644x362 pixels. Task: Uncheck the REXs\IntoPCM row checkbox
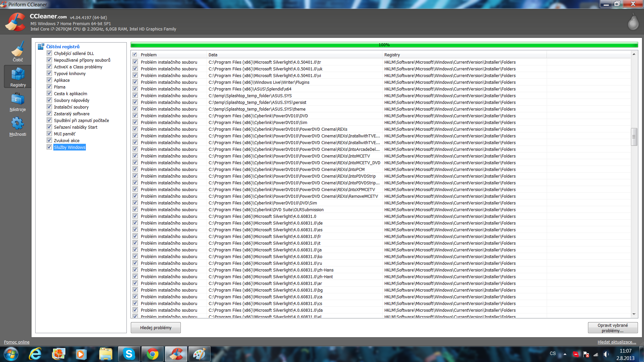click(135, 169)
